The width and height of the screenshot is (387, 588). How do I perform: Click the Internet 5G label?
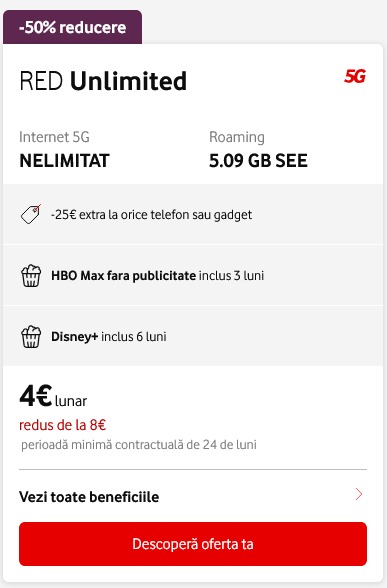[54, 137]
